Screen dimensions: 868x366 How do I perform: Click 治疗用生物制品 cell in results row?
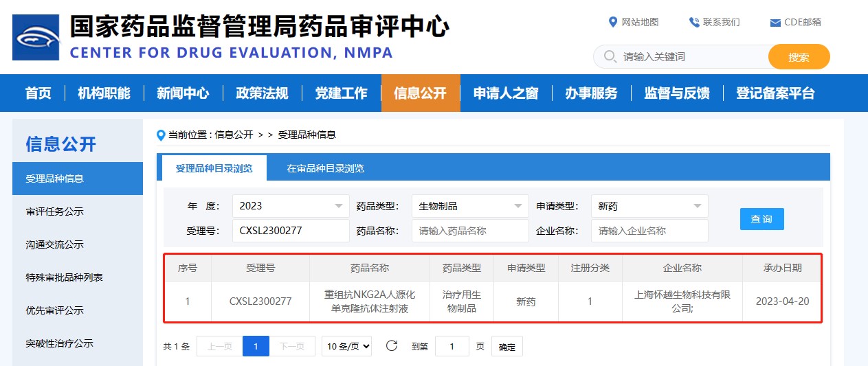tap(462, 301)
